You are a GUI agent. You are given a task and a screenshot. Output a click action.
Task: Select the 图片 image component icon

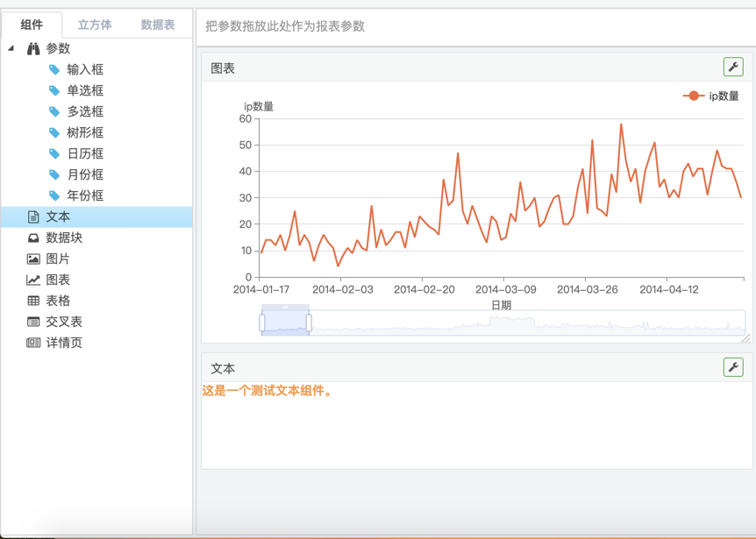[x=33, y=259]
